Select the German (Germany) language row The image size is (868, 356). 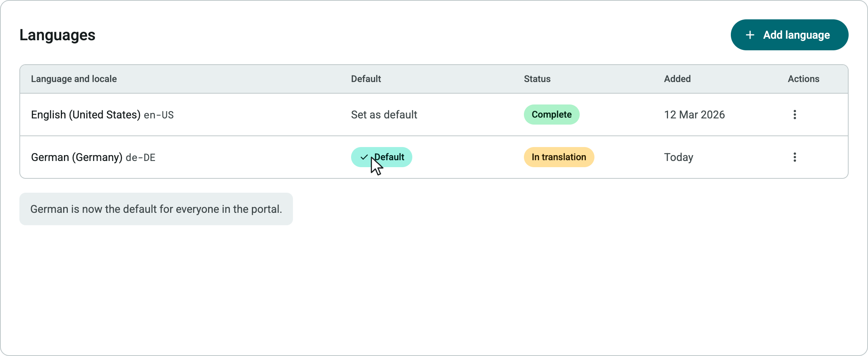pos(434,157)
